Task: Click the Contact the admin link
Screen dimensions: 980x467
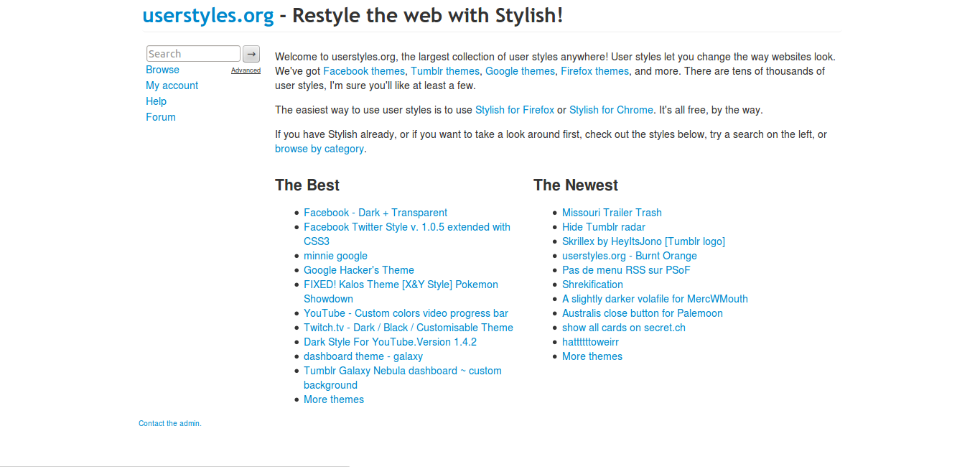Action: coord(169,423)
